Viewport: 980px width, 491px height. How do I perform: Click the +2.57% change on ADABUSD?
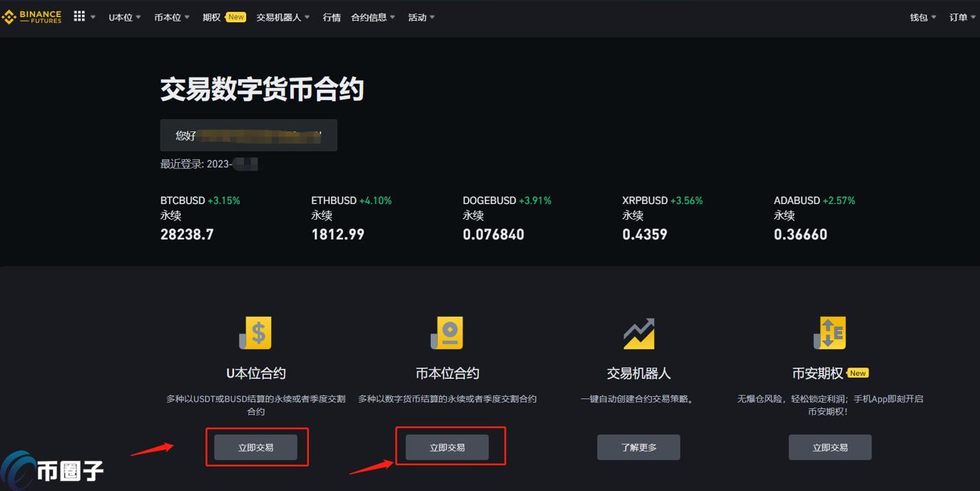click(839, 201)
